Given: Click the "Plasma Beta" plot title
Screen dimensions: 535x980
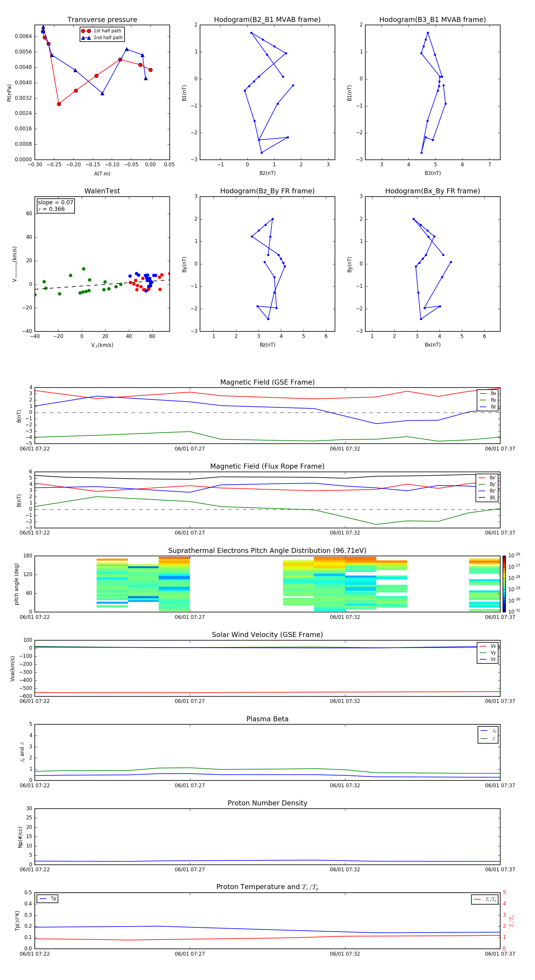Looking at the screenshot, I should 267,719.
